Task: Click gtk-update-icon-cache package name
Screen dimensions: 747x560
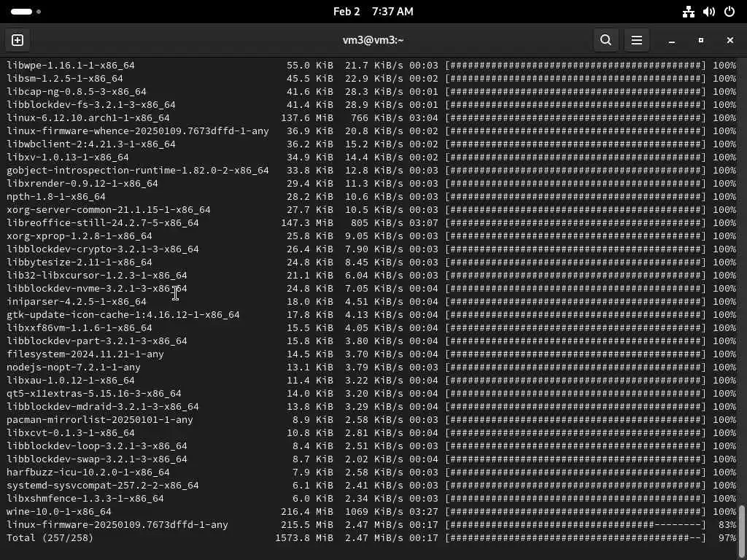Action: (x=123, y=314)
